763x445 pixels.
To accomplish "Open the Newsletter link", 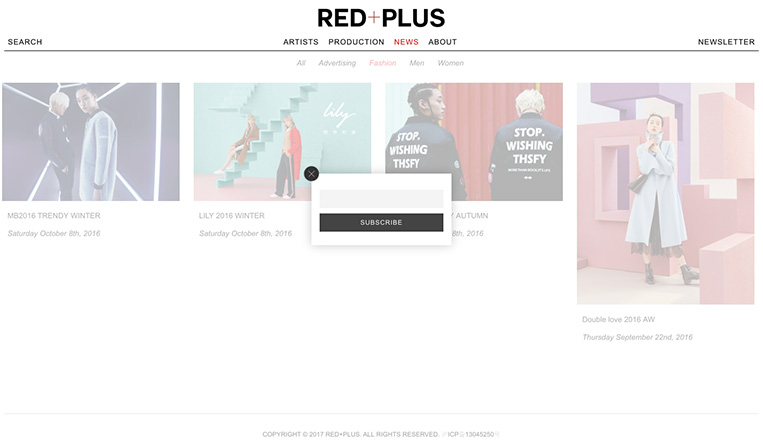I will [726, 42].
